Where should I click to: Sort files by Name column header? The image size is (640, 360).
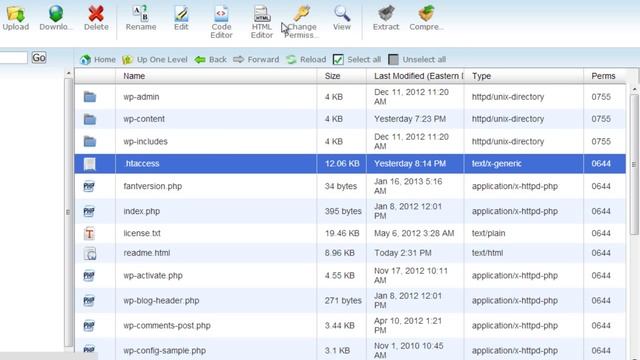134,76
